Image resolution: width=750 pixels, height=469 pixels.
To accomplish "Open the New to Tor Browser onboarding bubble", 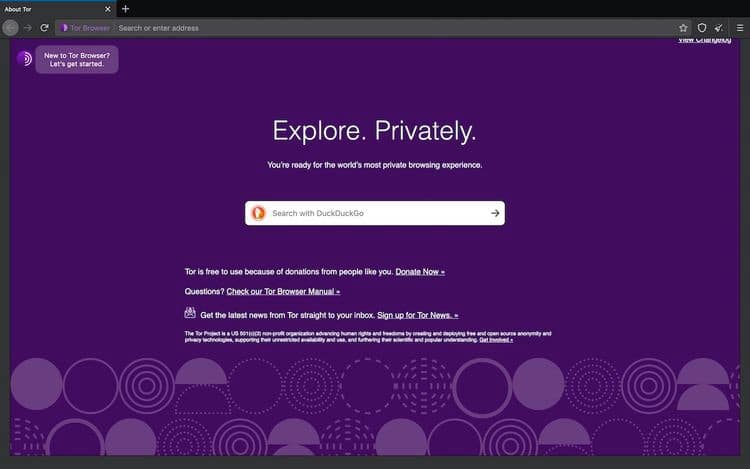I will 77,59.
